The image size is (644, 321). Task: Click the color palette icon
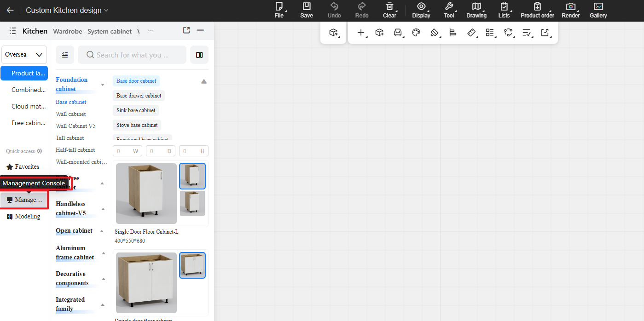pyautogui.click(x=416, y=33)
